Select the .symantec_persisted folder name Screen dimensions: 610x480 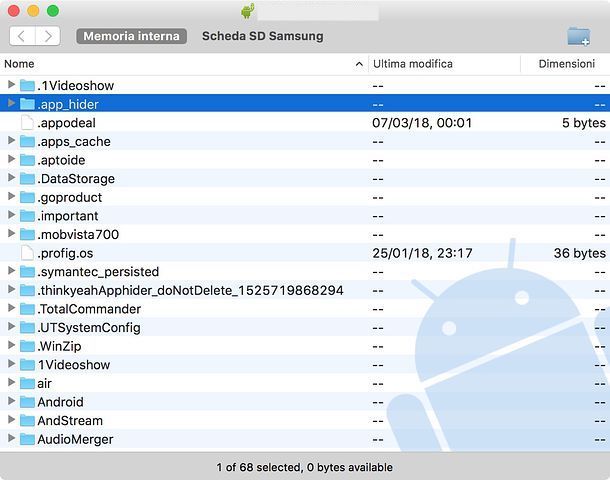click(x=98, y=272)
